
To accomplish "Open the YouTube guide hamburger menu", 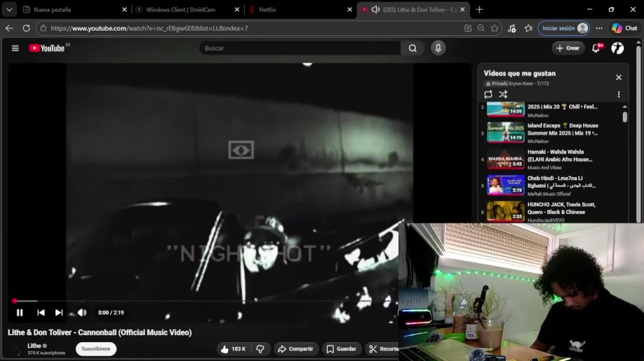I will pos(15,48).
